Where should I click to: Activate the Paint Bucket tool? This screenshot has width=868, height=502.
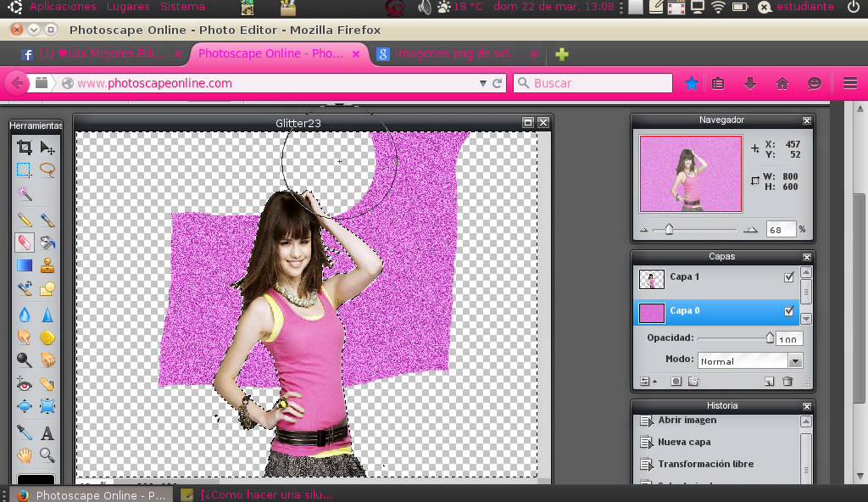point(47,243)
